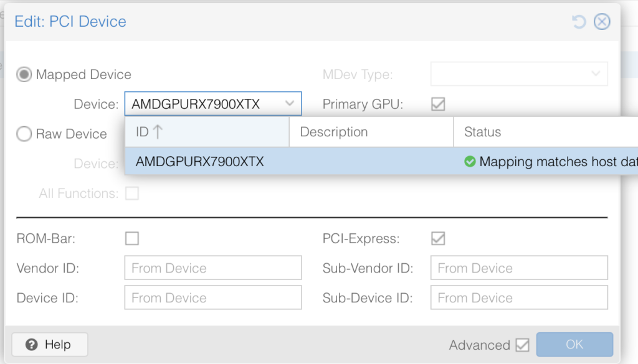Screen dimensions: 638x364
Task: Select the Raw Device radio button
Action: tap(24, 134)
